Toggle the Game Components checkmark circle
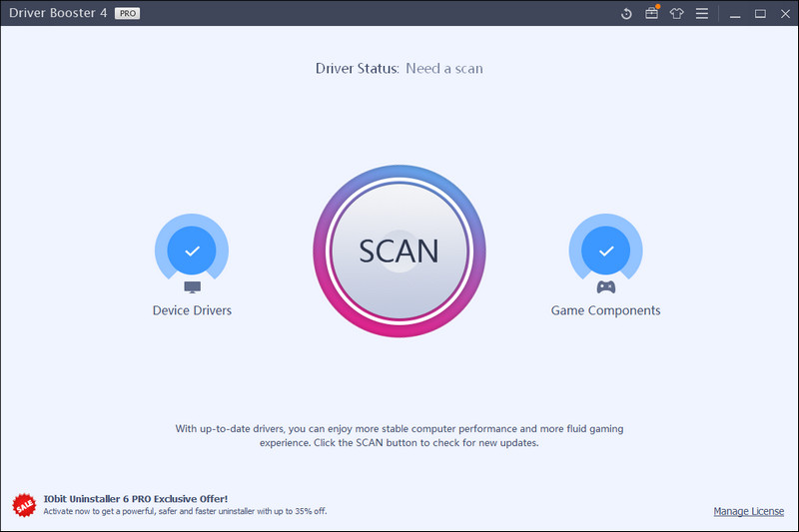The image size is (799, 532). click(x=606, y=251)
